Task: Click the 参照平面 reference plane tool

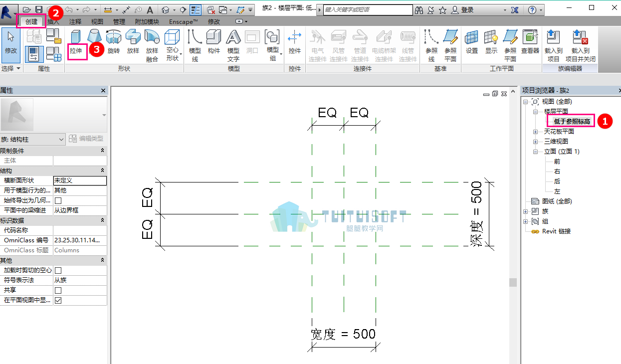Action: pos(450,46)
